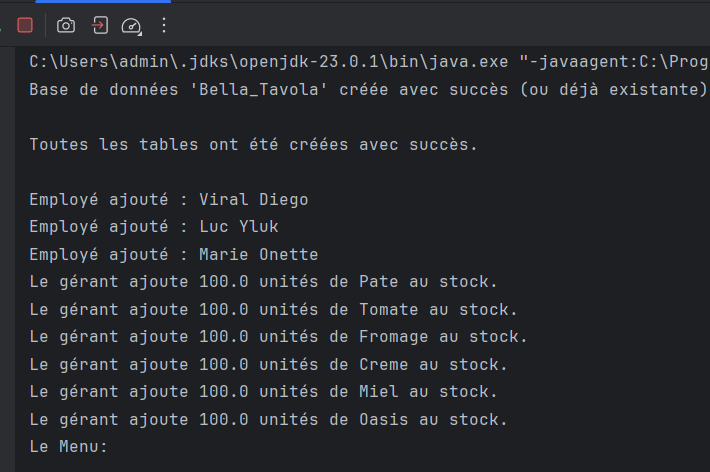
Task: Click the 'Marie Onette' employee line
Action: 174,254
